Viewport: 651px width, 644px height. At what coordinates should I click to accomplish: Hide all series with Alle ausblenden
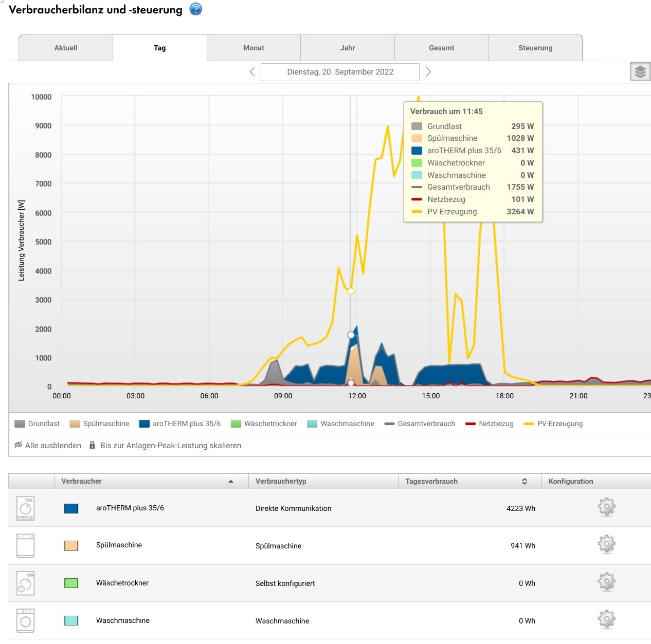pos(48,445)
